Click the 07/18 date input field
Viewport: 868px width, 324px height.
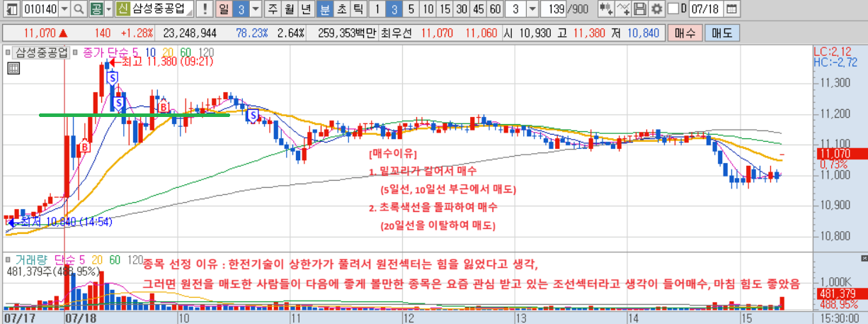[x=705, y=9]
